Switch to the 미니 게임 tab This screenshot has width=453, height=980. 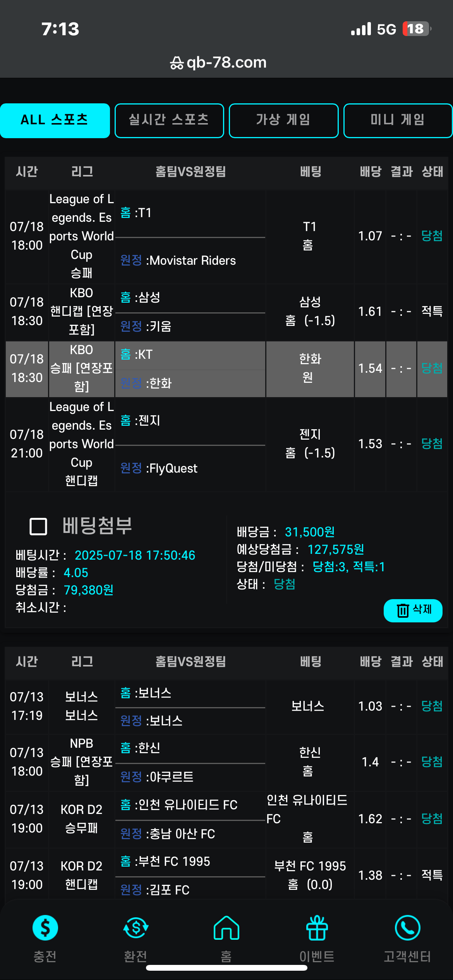398,120
